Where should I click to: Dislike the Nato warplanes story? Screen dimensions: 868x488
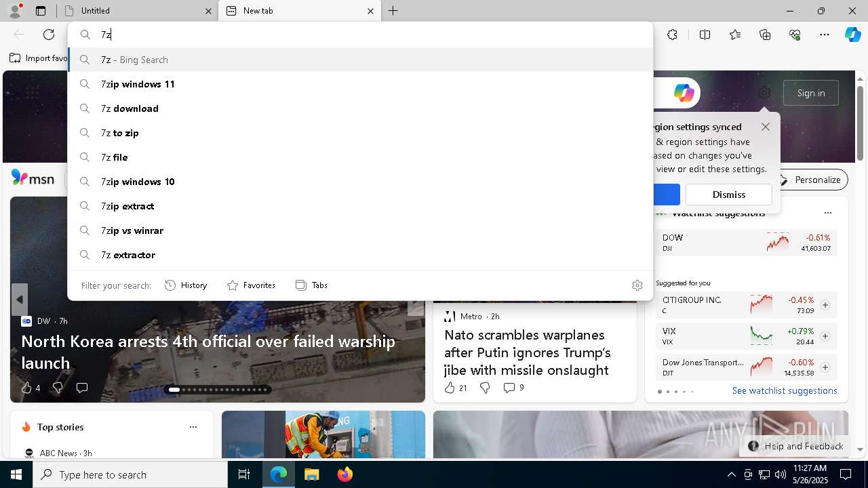coord(485,388)
